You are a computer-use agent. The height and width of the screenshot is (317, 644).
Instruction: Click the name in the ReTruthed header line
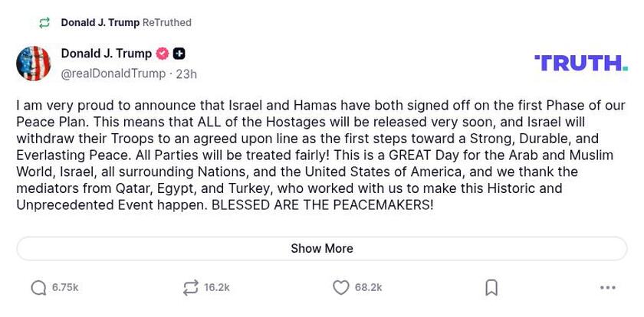tap(100, 23)
